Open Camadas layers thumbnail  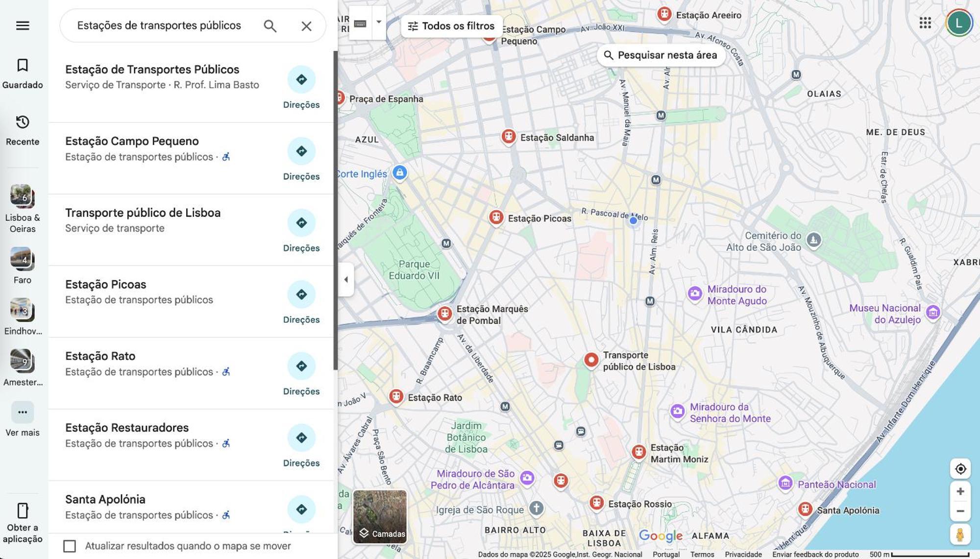tap(380, 516)
